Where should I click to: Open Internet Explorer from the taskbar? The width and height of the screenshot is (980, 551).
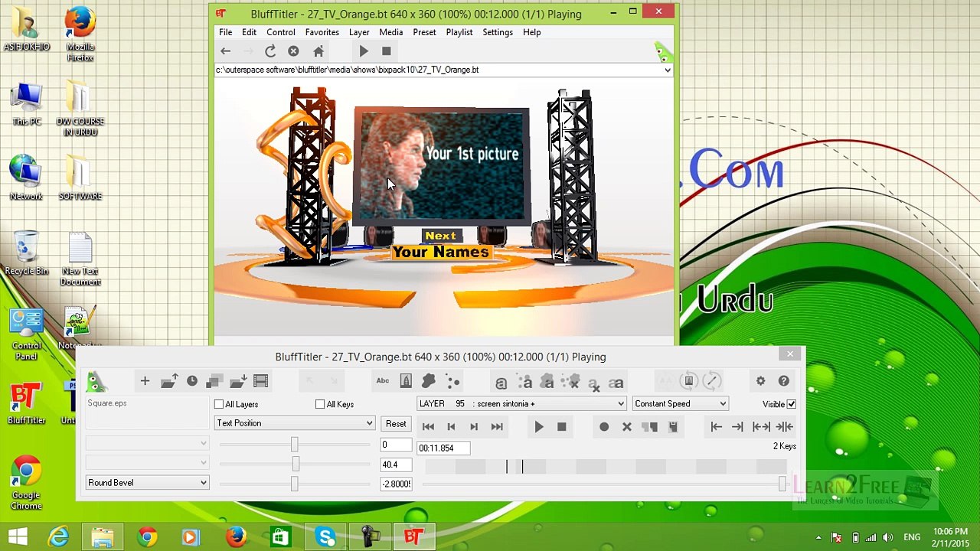pos(58,537)
